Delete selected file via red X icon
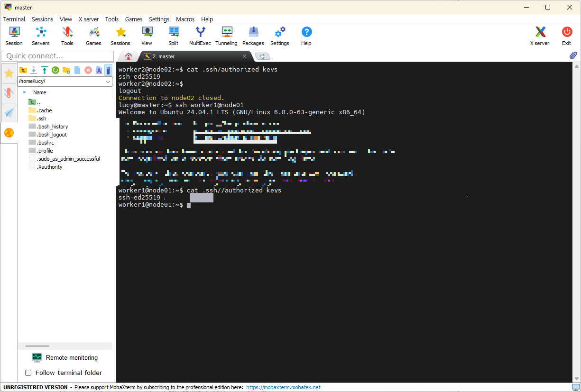This screenshot has width=581, height=392. (x=88, y=70)
